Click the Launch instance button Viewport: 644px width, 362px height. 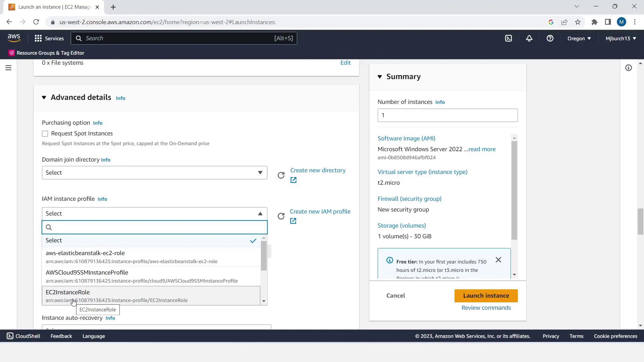click(x=486, y=296)
